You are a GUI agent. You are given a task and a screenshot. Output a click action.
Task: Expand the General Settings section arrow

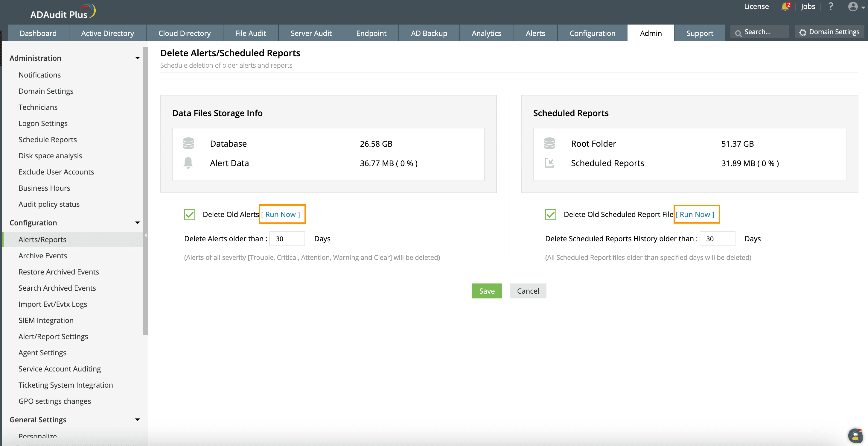coord(137,420)
